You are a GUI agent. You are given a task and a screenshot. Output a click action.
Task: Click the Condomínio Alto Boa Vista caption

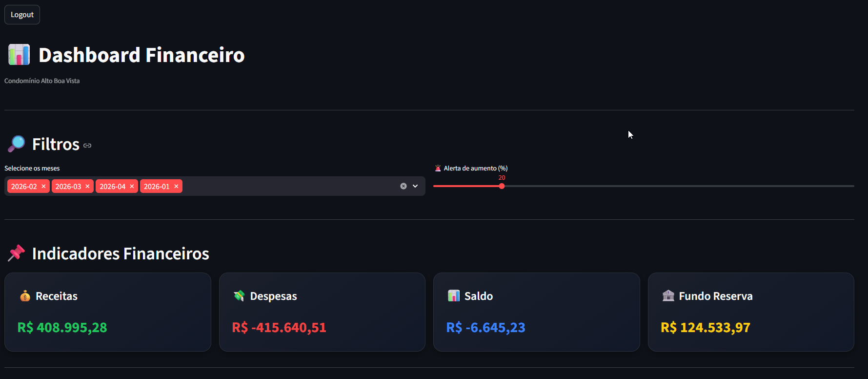click(x=42, y=81)
